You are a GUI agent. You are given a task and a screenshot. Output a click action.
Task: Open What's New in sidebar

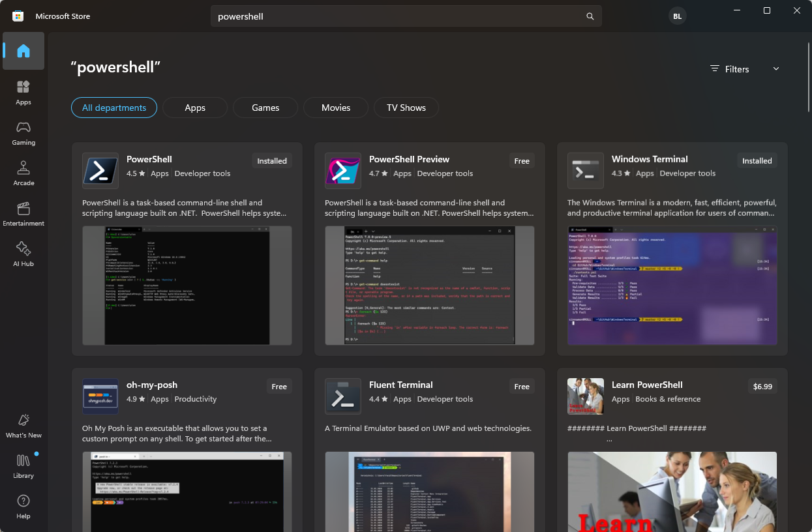tap(23, 425)
